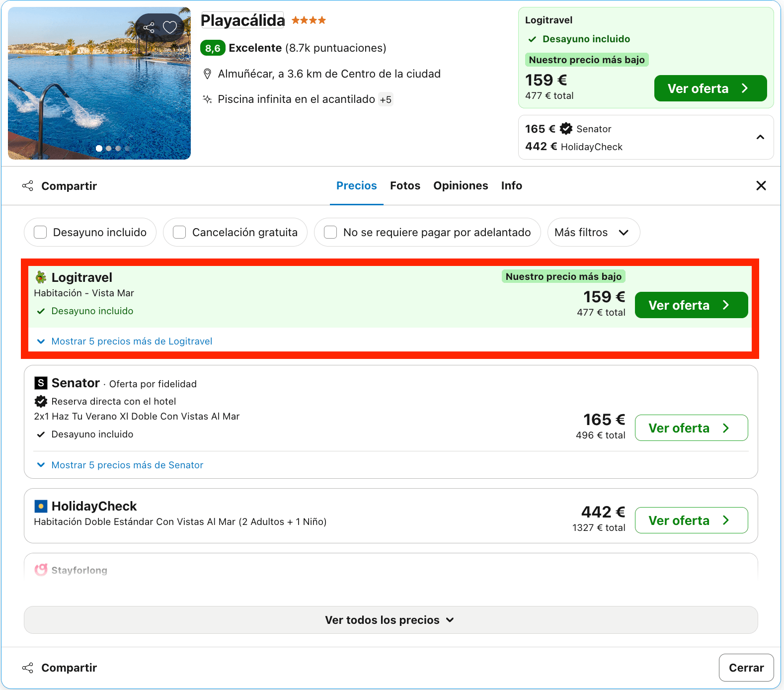Click the orange four-star rating
The height and width of the screenshot is (690, 784).
point(309,20)
